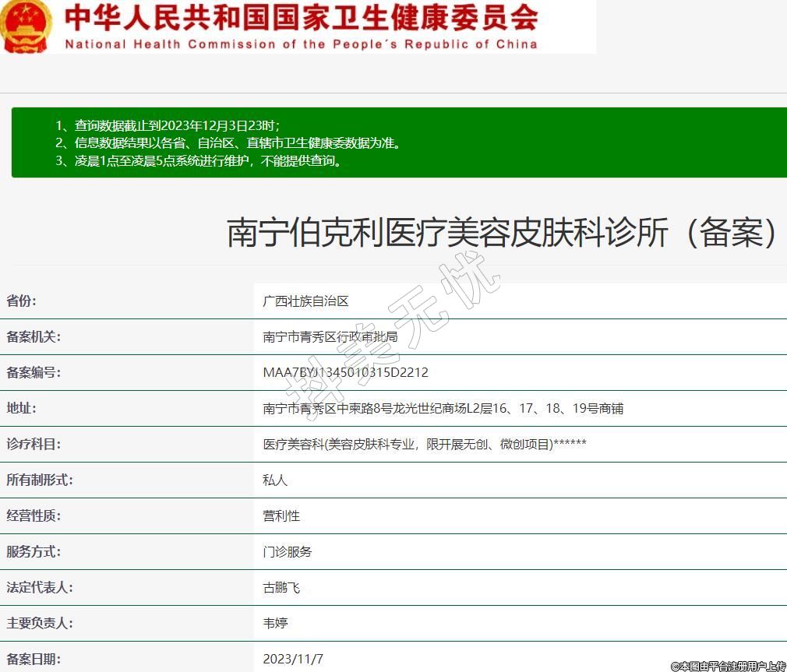Click the English National Health Commission subtitle
This screenshot has width=787, height=672.
click(x=301, y=44)
